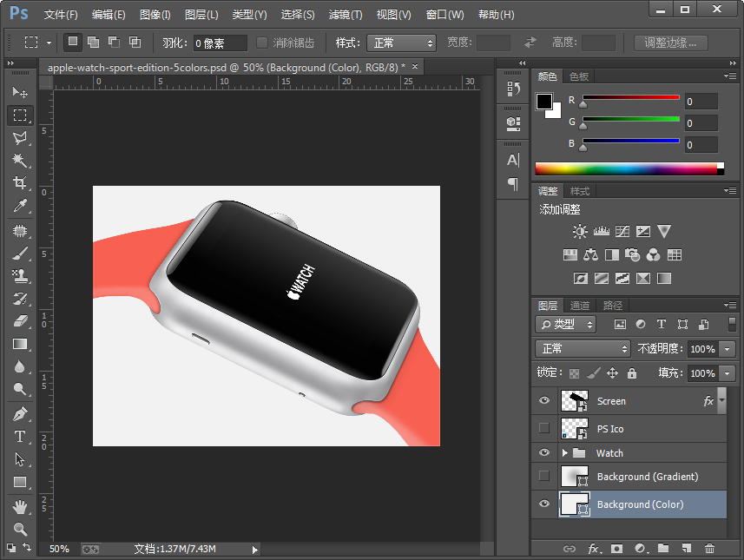Screen dimensions: 744x560
Task: Switch to the 路径 tab
Action: [x=613, y=306]
